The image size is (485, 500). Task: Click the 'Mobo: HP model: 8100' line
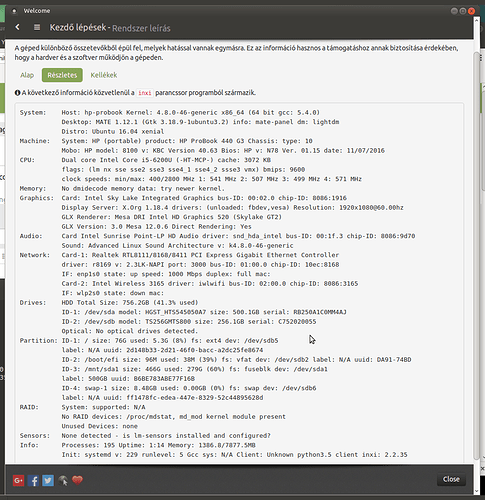[x=223, y=150]
